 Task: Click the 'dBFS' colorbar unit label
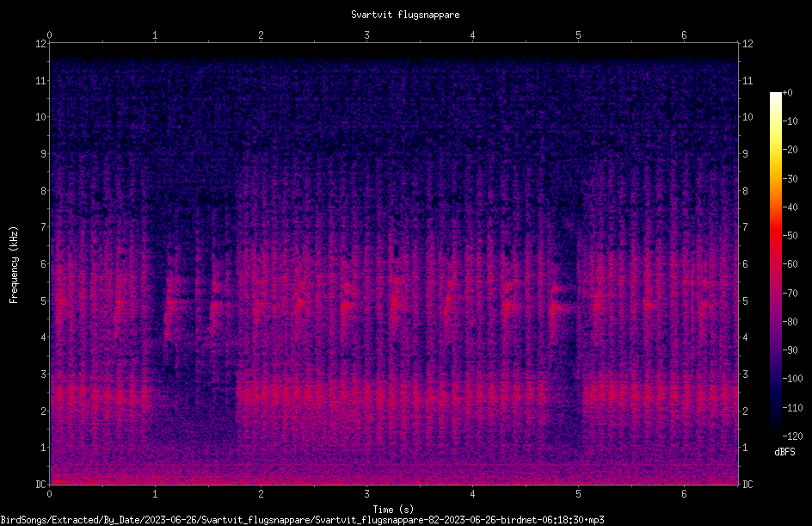point(784,452)
